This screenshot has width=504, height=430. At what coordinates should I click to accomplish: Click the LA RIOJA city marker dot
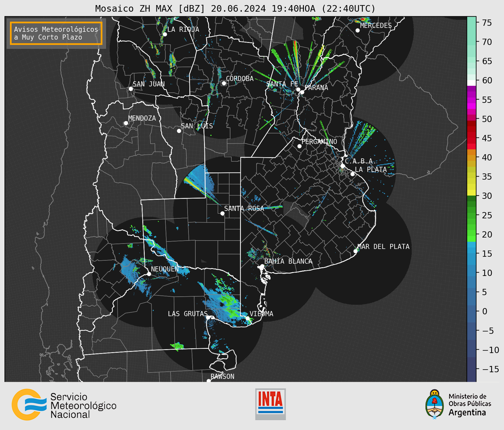coord(165,34)
